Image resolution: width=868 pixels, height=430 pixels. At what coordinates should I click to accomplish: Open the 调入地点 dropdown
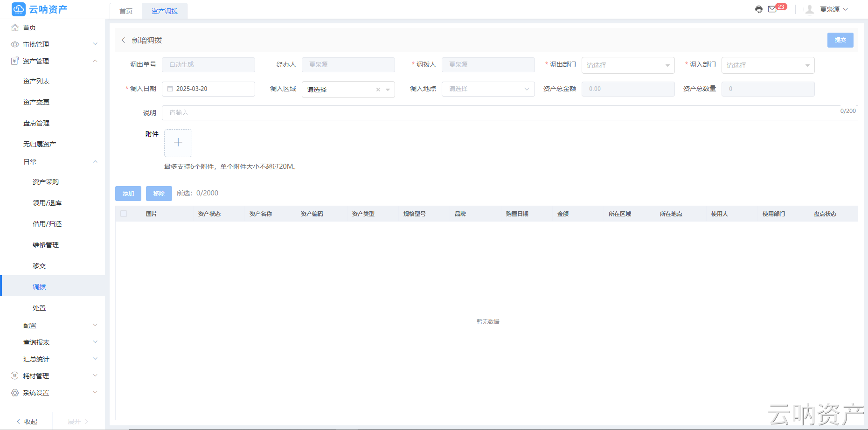tap(488, 89)
